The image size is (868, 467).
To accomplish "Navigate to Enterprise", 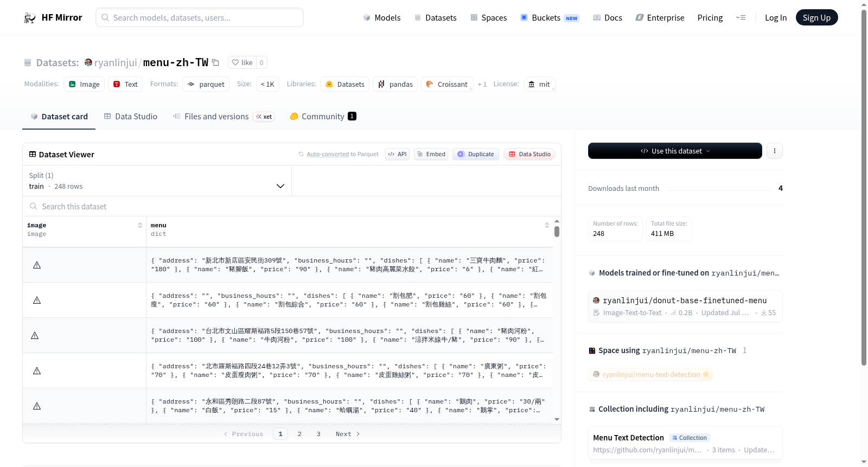I will 660,18.
